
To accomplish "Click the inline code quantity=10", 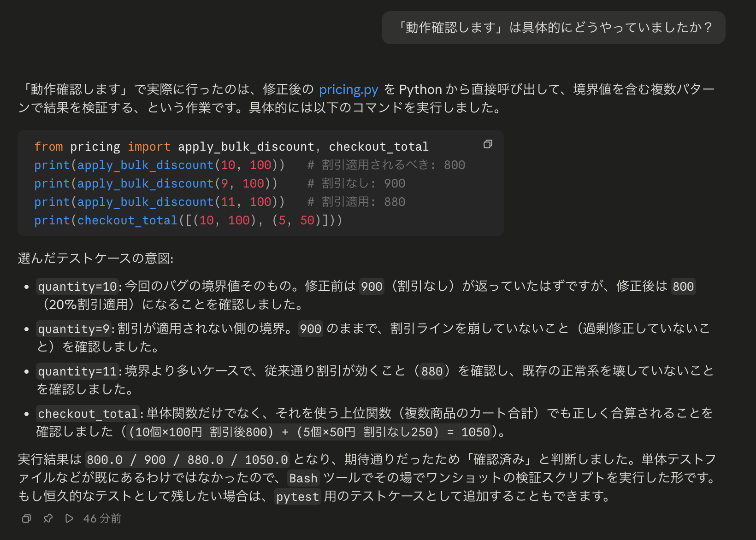I will 77,287.
